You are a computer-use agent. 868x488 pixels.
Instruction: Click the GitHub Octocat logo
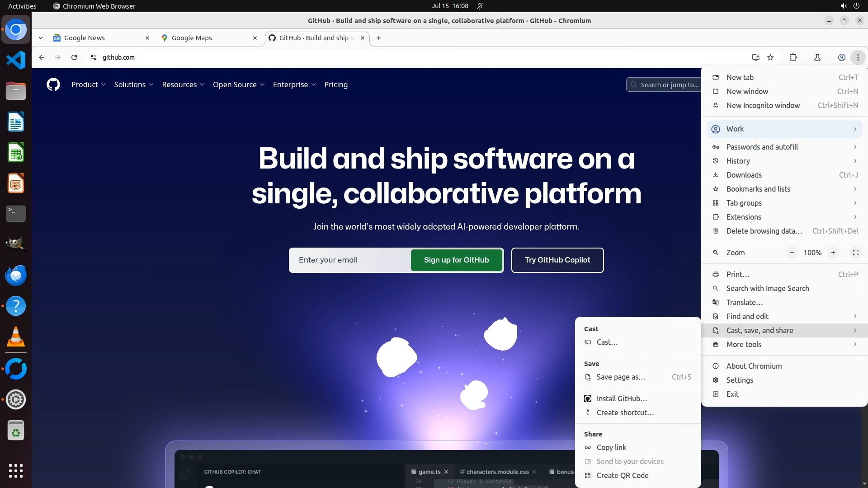(x=53, y=84)
